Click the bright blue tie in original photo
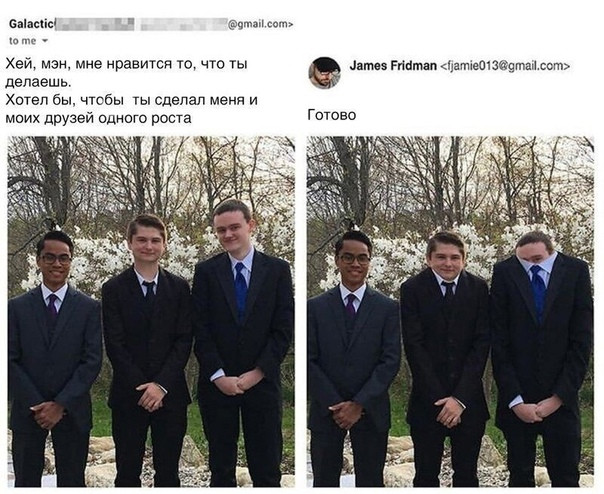604x494 pixels. [x=241, y=290]
